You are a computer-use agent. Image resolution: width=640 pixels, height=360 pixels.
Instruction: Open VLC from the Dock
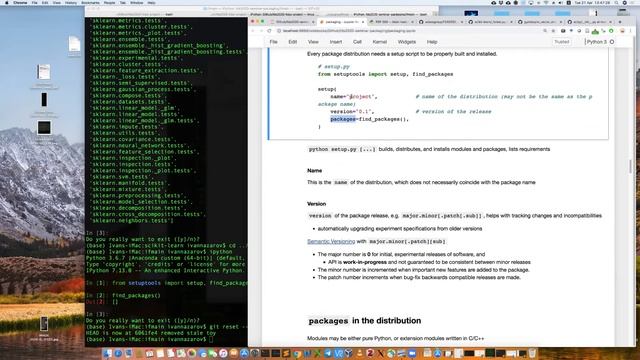pyautogui.click(x=360, y=353)
